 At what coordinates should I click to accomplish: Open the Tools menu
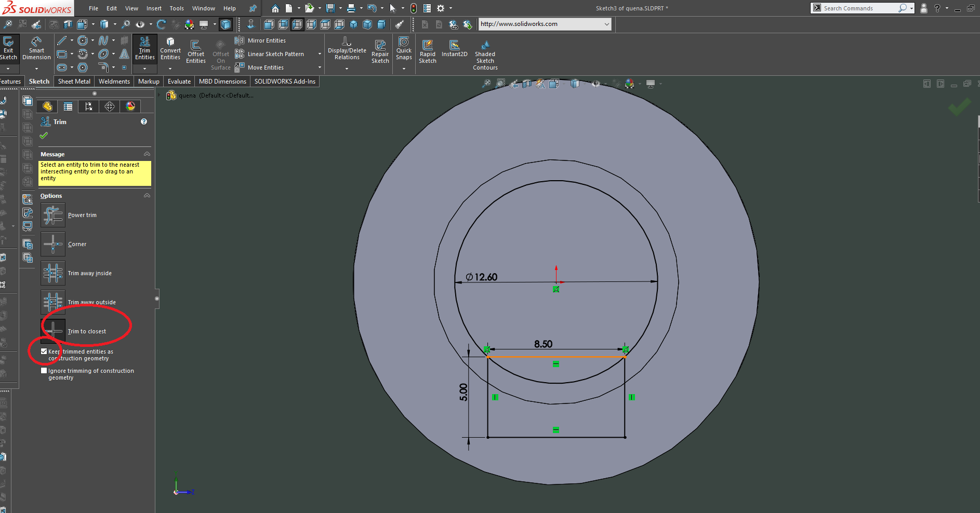coord(177,8)
